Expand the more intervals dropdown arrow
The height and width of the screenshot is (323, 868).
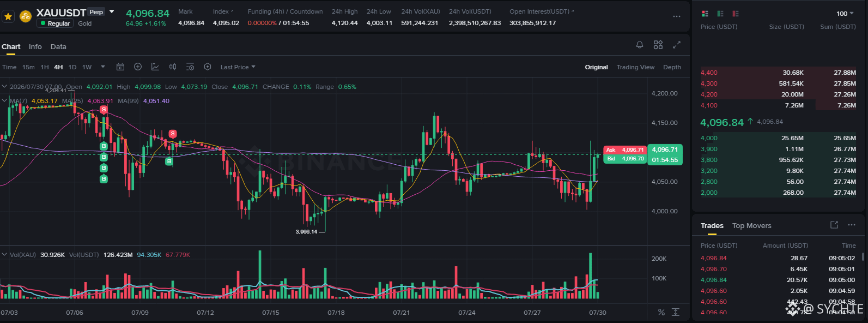[103, 67]
